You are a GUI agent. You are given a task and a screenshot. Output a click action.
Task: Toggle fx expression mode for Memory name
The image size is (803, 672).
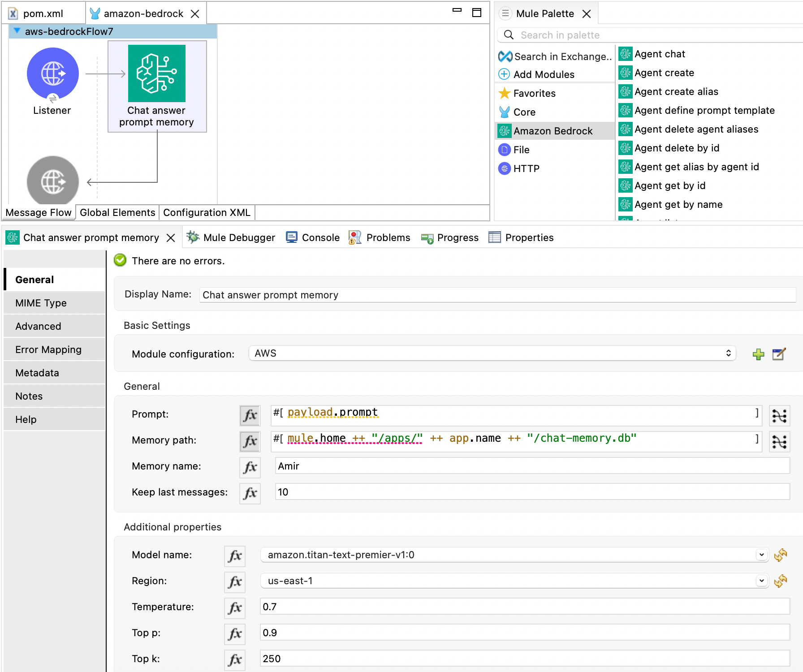(x=250, y=468)
